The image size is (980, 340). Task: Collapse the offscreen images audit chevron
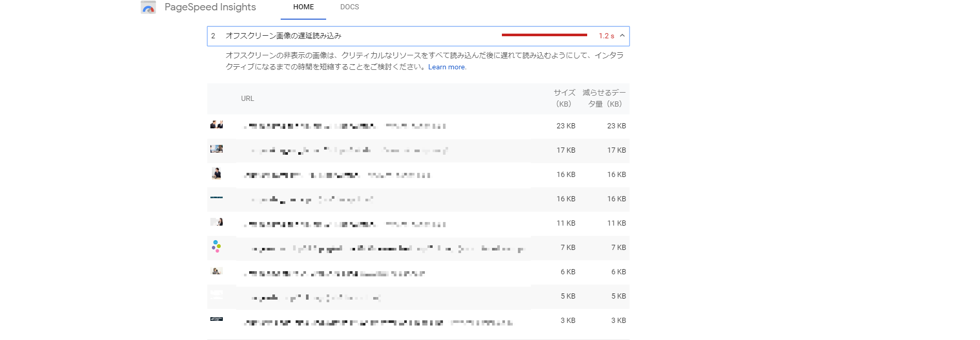coord(622,36)
